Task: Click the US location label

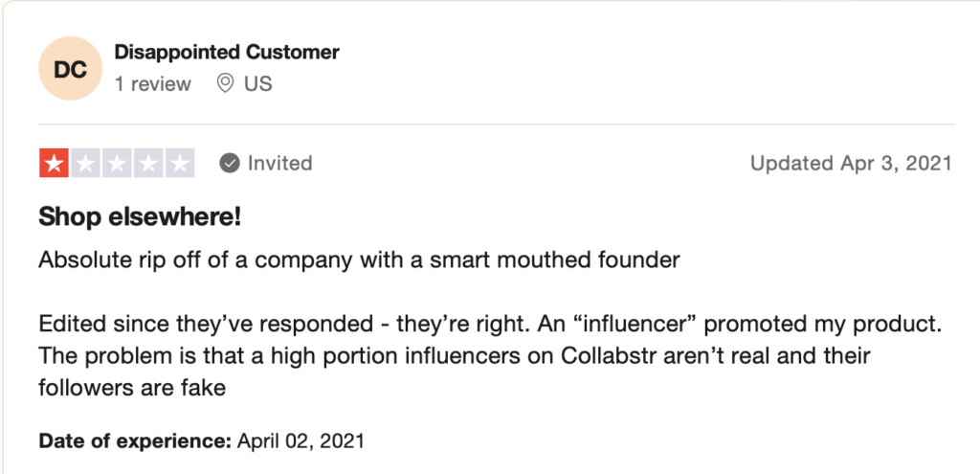Action: pyautogui.click(x=258, y=84)
